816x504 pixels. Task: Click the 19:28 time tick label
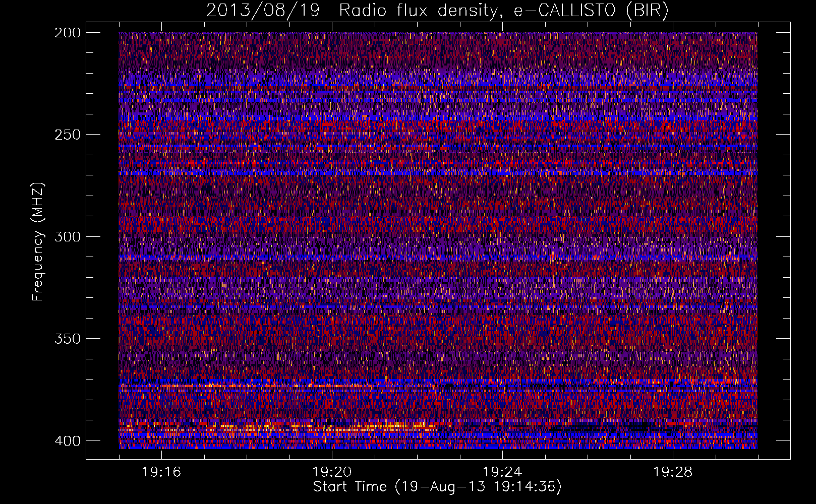click(673, 472)
